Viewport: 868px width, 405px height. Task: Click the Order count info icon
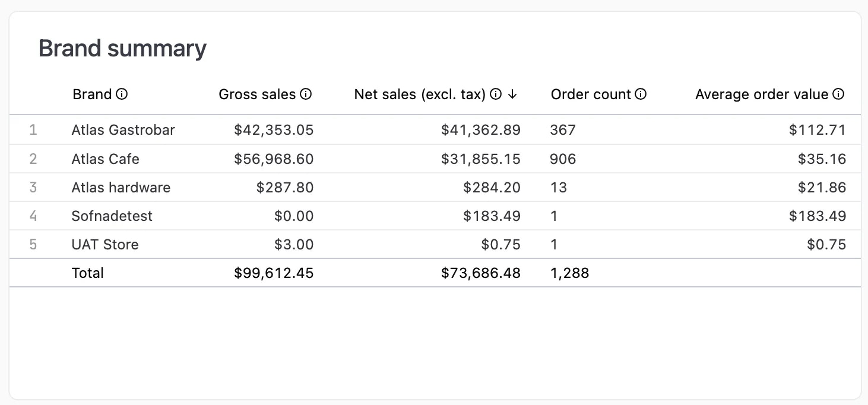(x=641, y=94)
